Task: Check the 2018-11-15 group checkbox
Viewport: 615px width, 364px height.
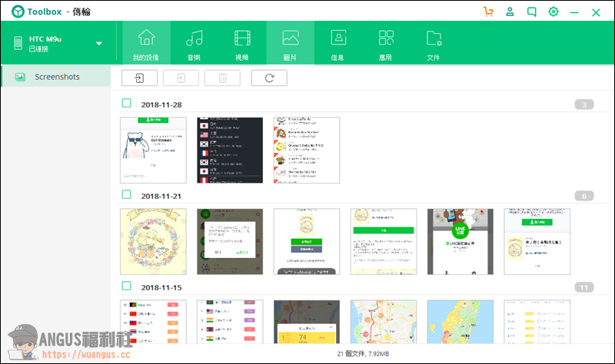Action: pos(126,286)
